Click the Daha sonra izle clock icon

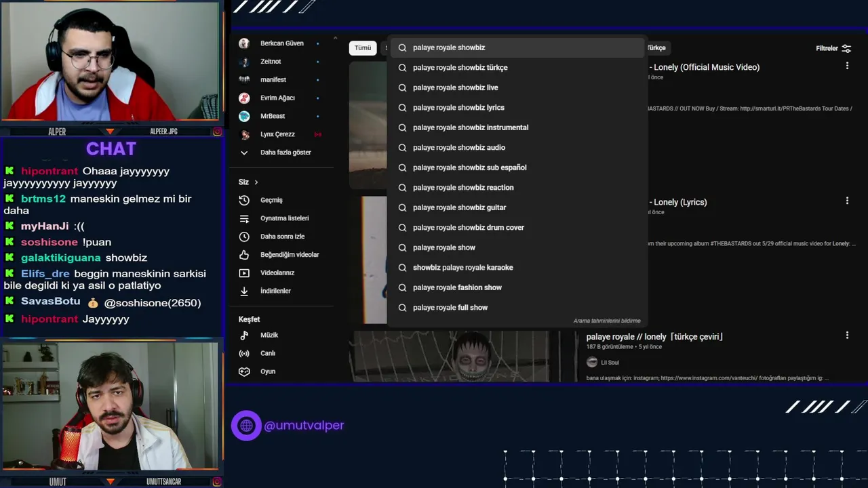(x=244, y=237)
